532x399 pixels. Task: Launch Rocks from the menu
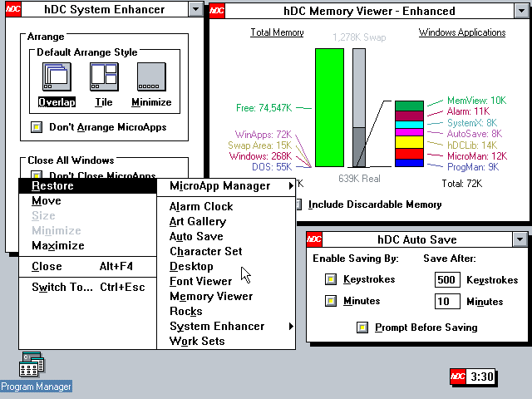225,312
